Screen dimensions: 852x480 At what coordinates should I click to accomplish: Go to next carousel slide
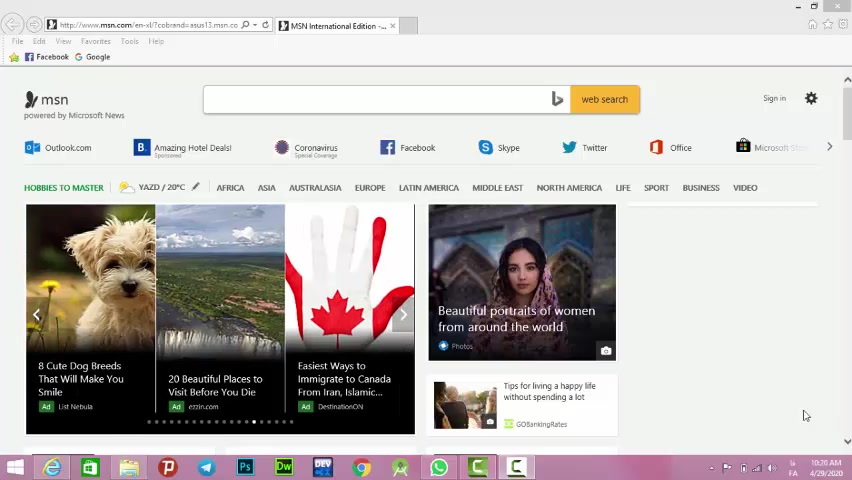pyautogui.click(x=403, y=315)
